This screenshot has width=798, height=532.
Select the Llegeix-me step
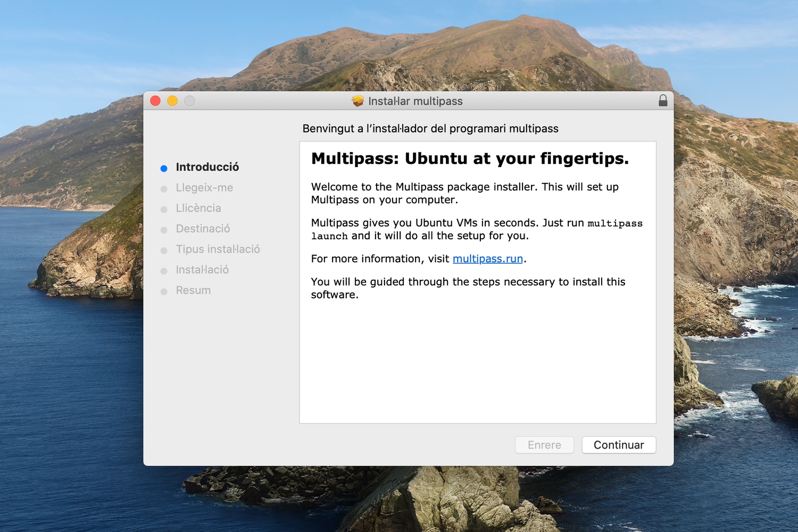tap(204, 187)
